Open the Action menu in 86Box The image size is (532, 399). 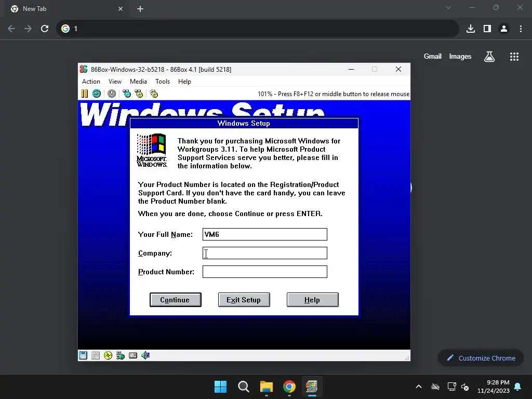click(91, 82)
